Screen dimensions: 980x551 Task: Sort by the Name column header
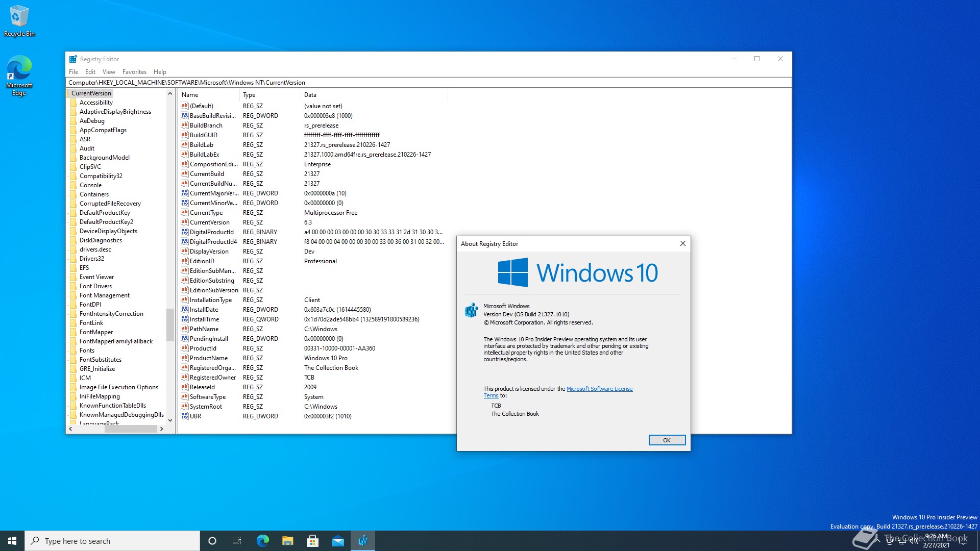pyautogui.click(x=209, y=95)
